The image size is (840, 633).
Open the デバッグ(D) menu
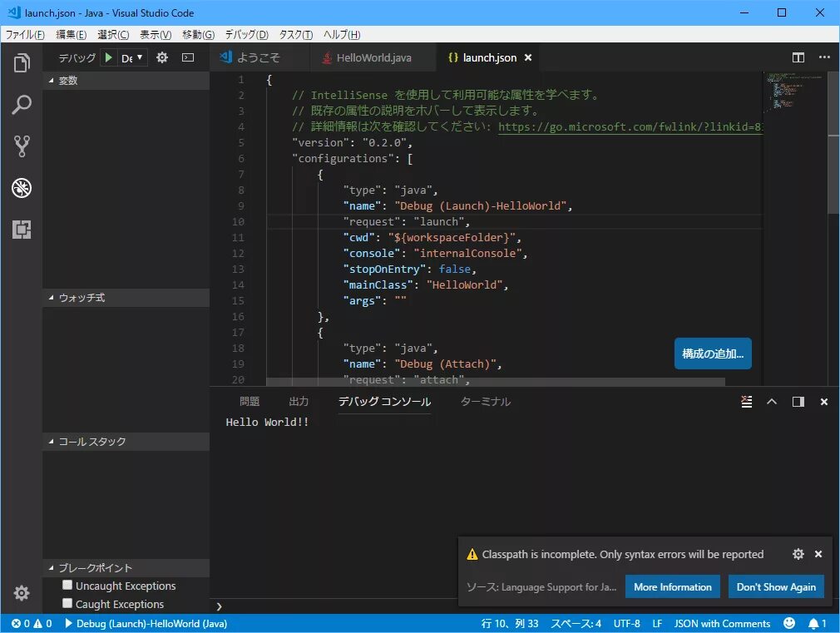click(x=246, y=34)
